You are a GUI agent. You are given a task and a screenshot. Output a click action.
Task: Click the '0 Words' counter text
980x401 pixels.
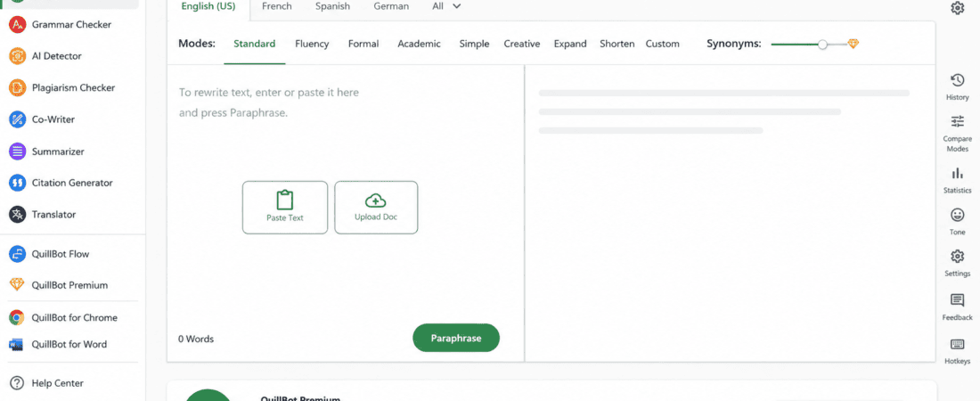pos(196,339)
